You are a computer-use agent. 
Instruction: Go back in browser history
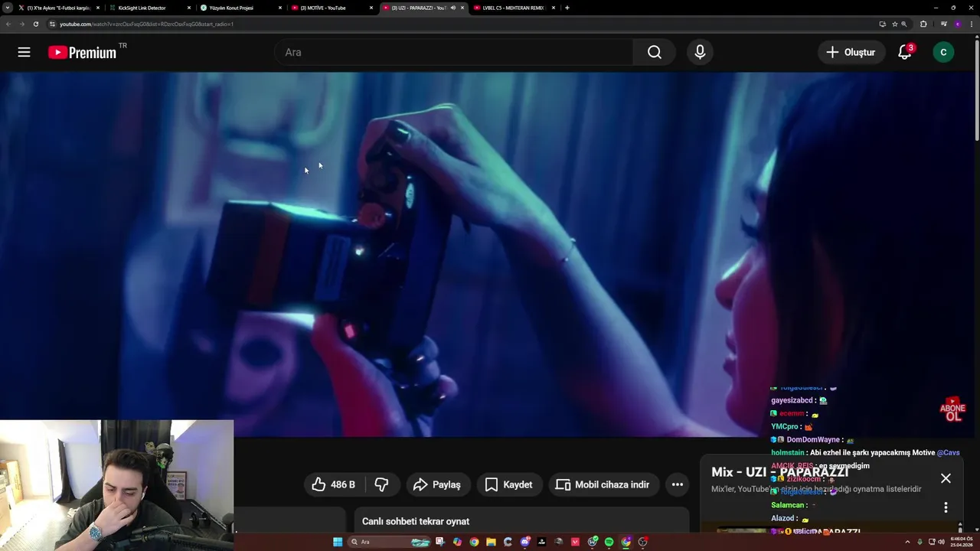[x=8, y=24]
